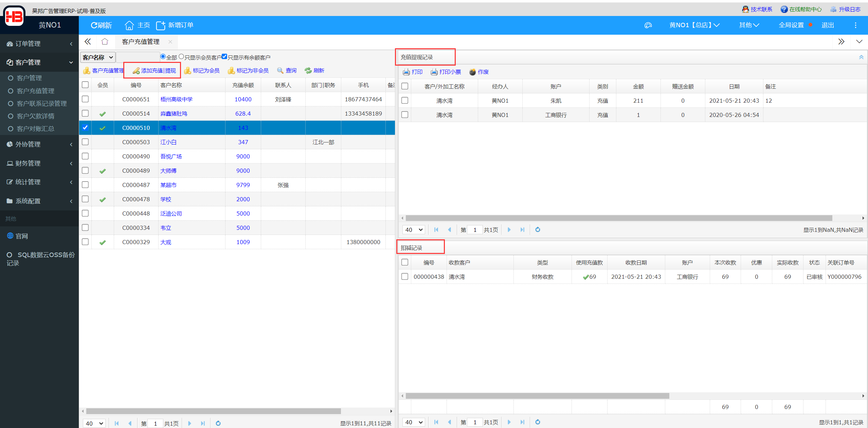Check the checkbox for row C0000651
The image size is (868, 428).
[85, 99]
